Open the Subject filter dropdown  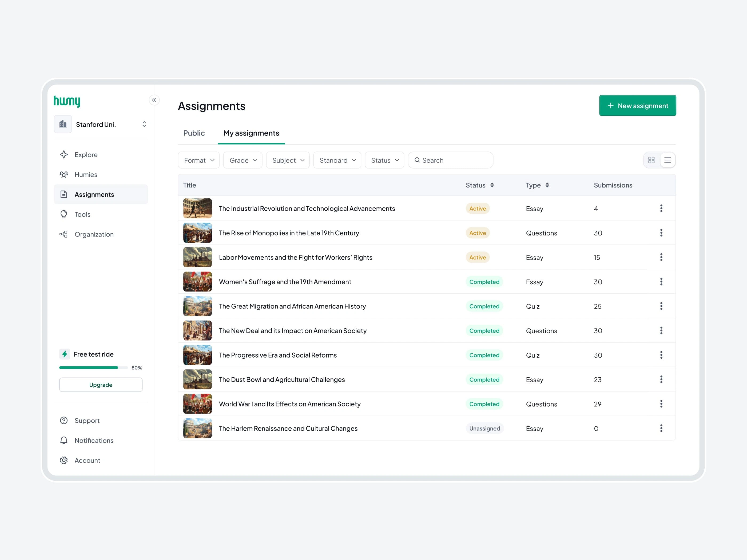(x=288, y=160)
